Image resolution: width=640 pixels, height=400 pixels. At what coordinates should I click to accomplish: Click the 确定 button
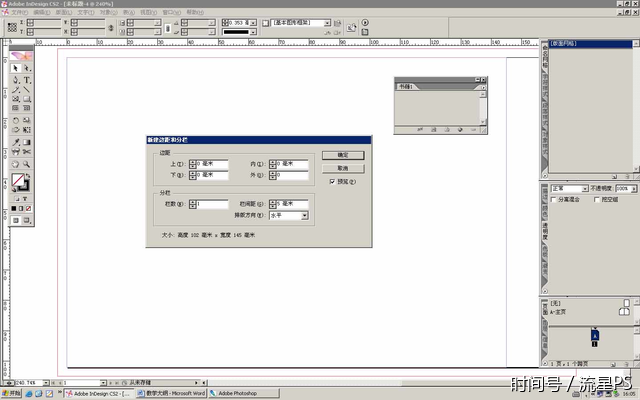point(342,156)
